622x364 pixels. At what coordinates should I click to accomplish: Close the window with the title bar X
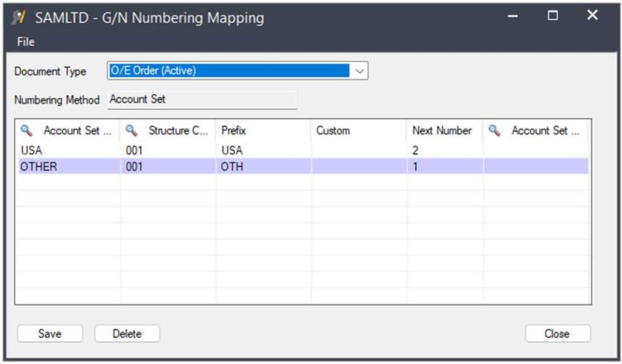(x=592, y=16)
